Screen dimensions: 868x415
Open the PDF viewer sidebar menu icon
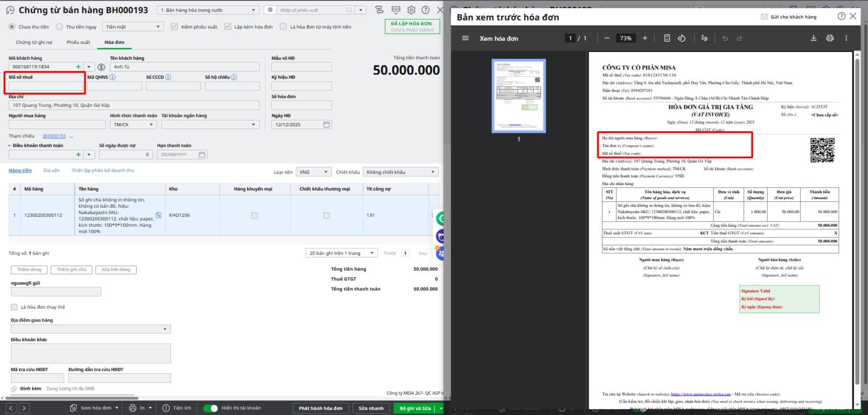tap(465, 39)
